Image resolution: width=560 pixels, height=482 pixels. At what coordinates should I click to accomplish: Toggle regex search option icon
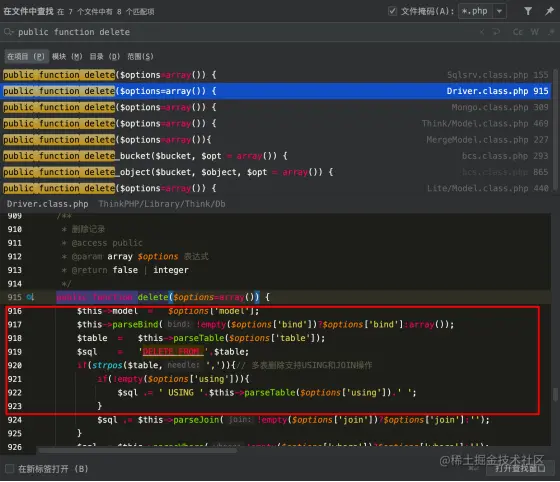(x=551, y=32)
